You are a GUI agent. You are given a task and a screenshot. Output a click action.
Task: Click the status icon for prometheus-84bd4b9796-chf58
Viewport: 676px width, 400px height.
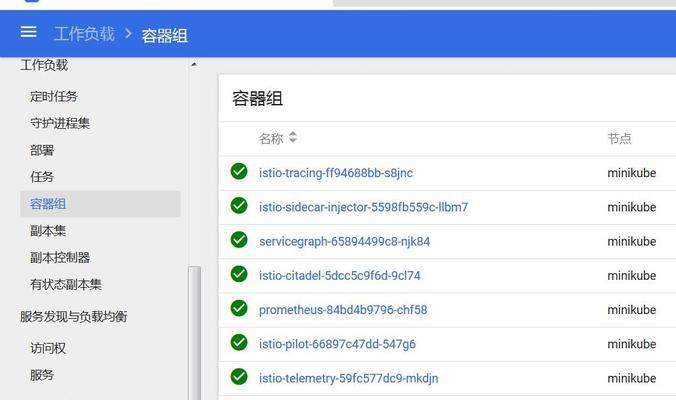click(x=239, y=308)
